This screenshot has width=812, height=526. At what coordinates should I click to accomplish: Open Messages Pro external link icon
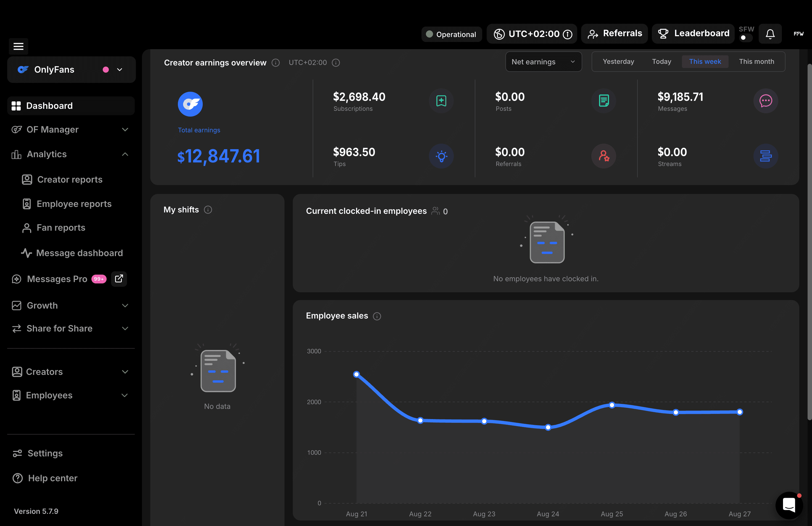119,278
